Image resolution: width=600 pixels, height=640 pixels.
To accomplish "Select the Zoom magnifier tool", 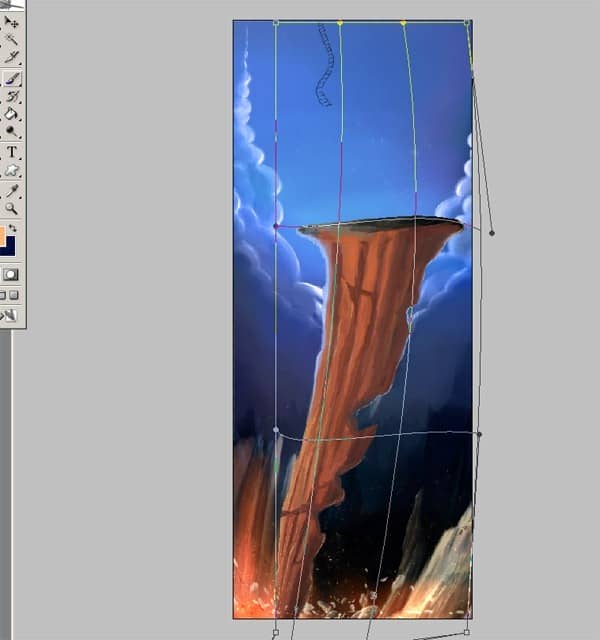I will pos(11,209).
